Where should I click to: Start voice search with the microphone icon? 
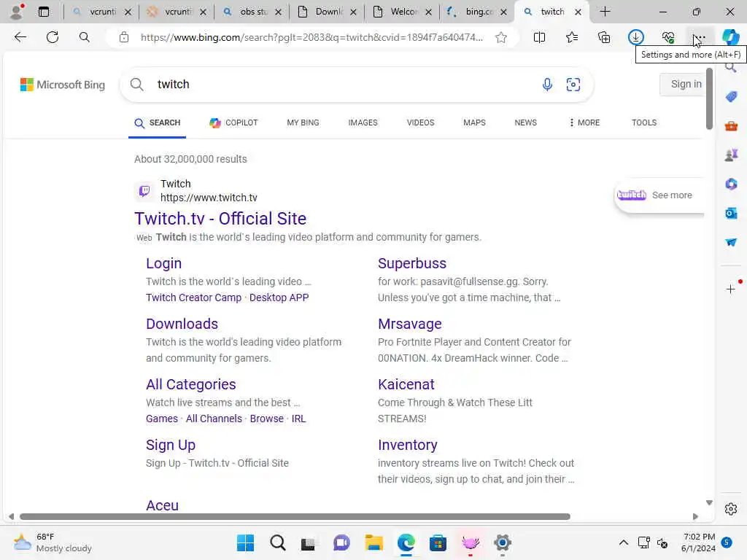coord(547,85)
